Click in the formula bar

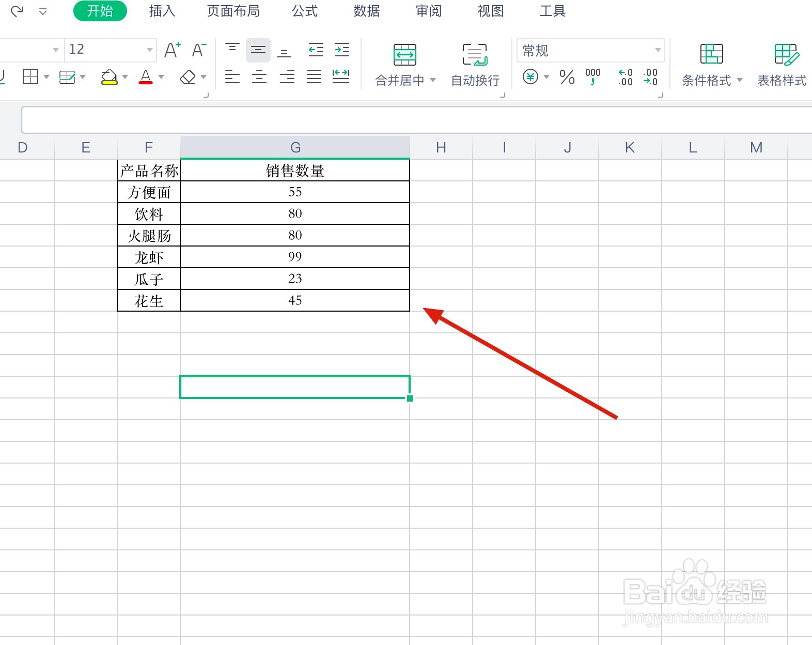click(416, 120)
